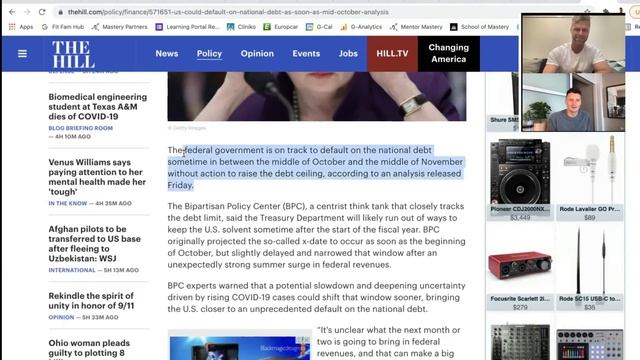Go to the Opinion section
Screen dimensions: 640x360
[x=257, y=53]
